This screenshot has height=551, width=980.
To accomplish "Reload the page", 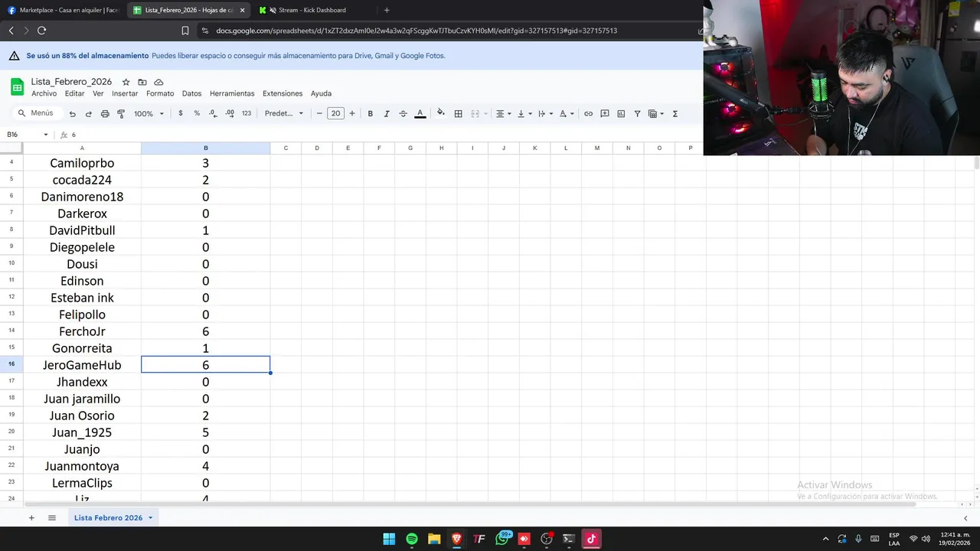I will pyautogui.click(x=41, y=31).
